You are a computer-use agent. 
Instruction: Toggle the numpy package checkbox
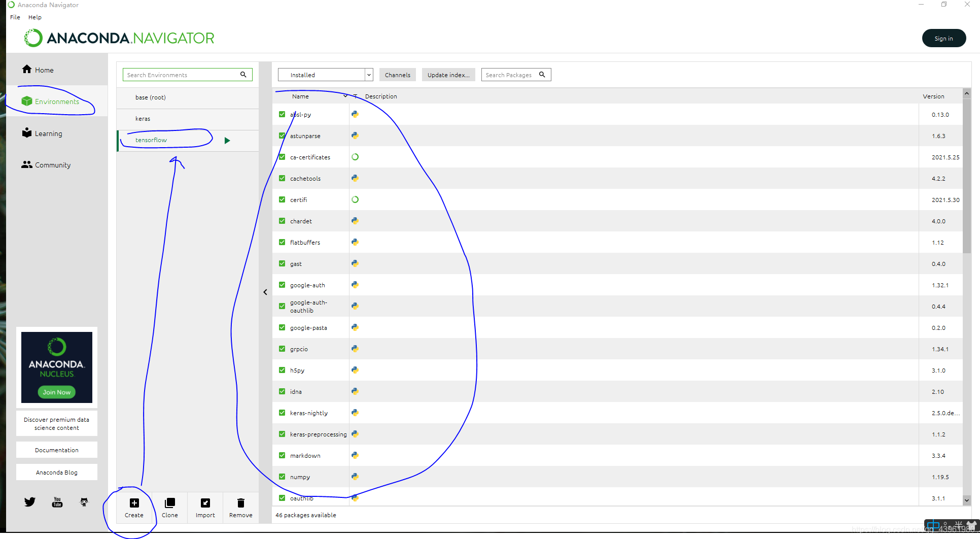coord(282,477)
